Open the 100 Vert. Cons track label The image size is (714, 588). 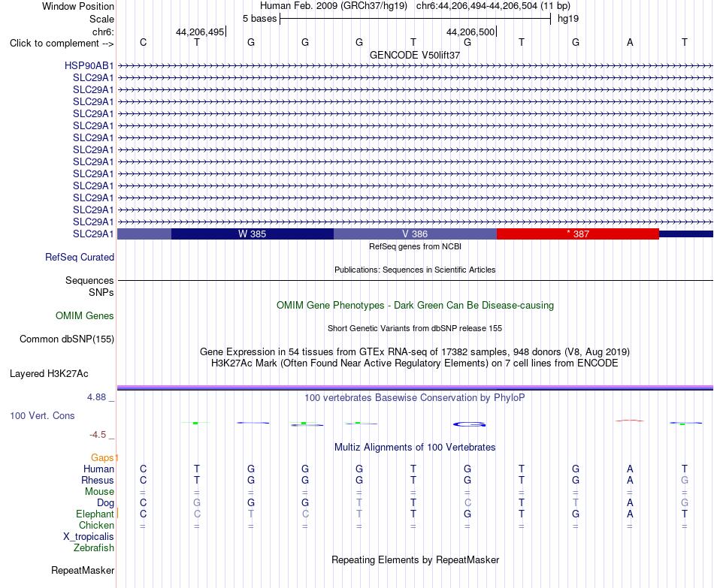point(42,415)
